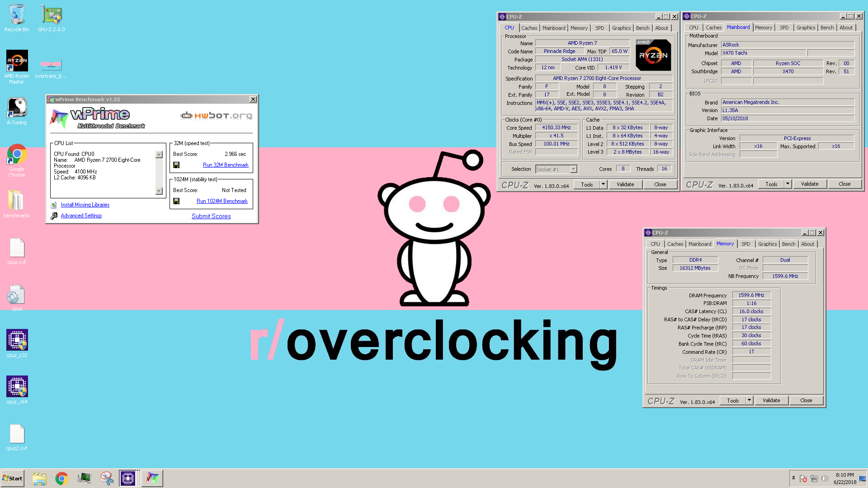Click the wPrime CPU List scrollbar up arrow

[159, 155]
